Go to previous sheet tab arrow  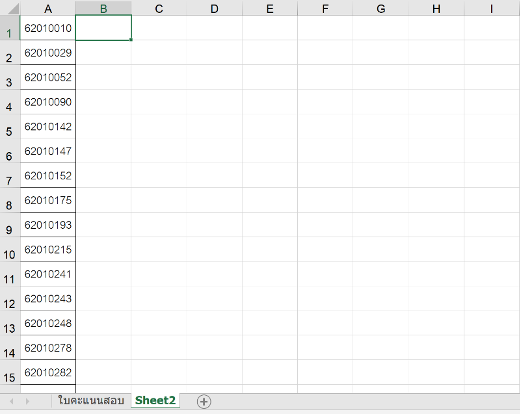11,401
